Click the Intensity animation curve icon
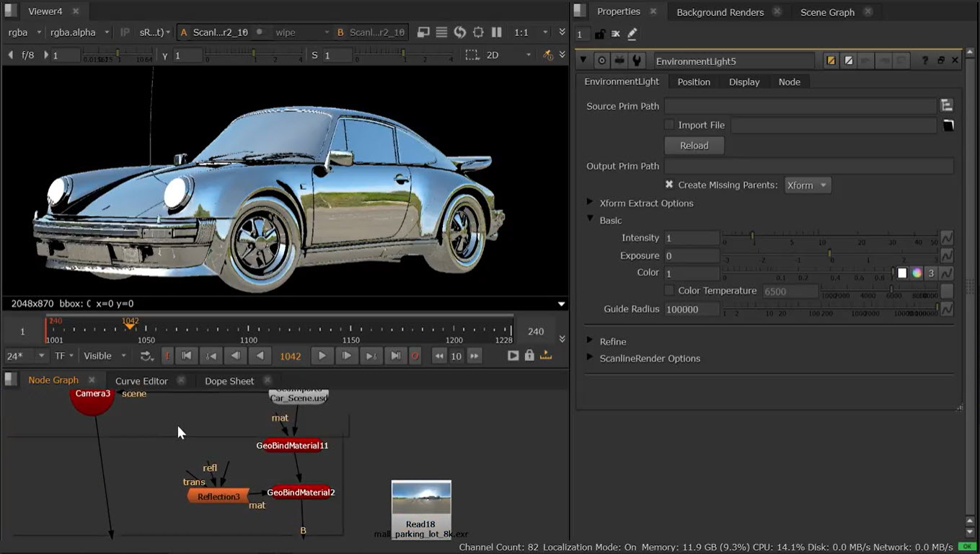Viewport: 980px width, 554px height. pyautogui.click(x=947, y=238)
